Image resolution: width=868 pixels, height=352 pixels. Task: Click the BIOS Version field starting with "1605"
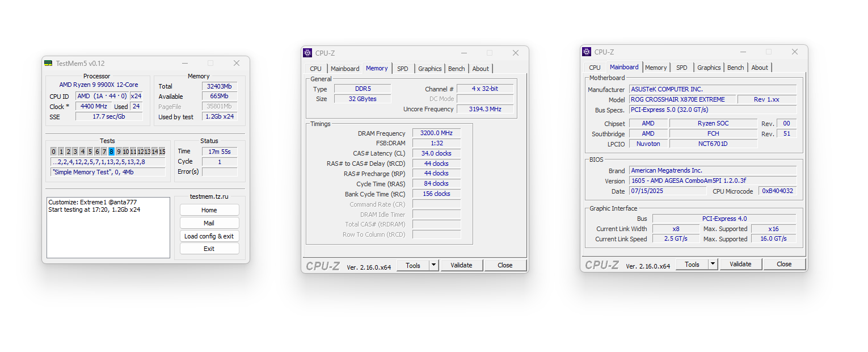tap(713, 181)
